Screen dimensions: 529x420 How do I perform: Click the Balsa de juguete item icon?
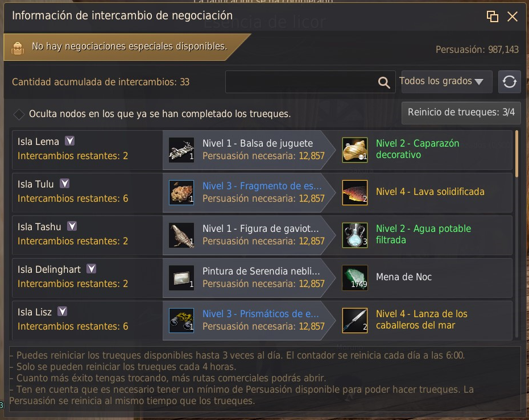181,150
